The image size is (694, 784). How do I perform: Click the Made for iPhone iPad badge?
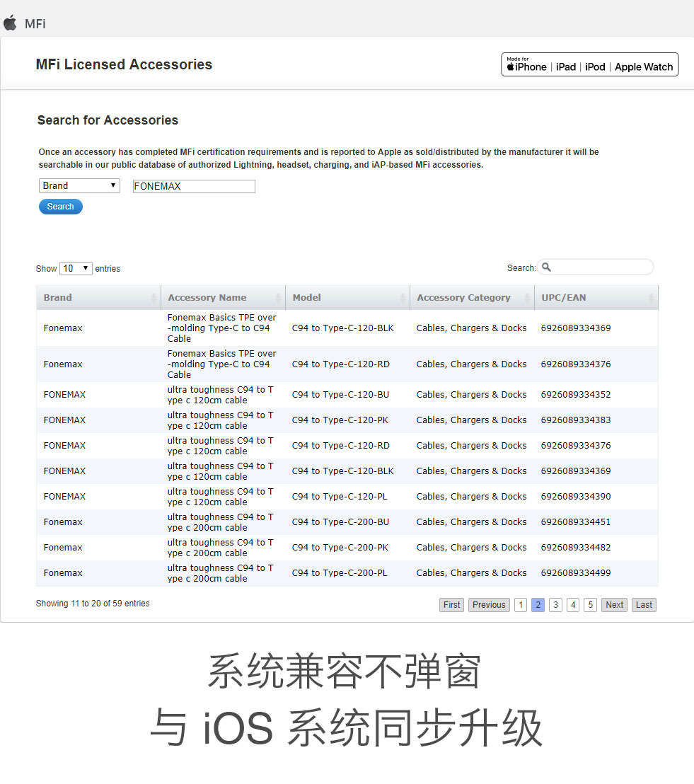point(589,64)
